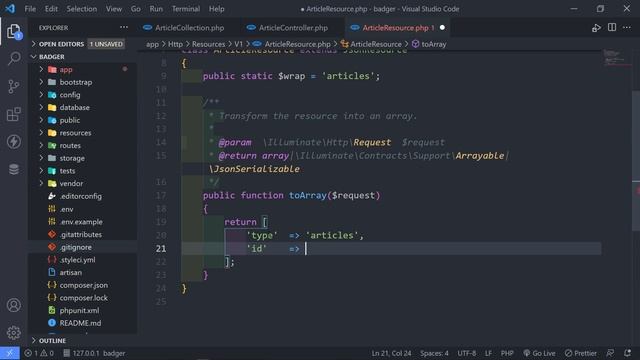Collapse the BADGER folder section
This screenshot has height=360, width=640.
click(51, 57)
